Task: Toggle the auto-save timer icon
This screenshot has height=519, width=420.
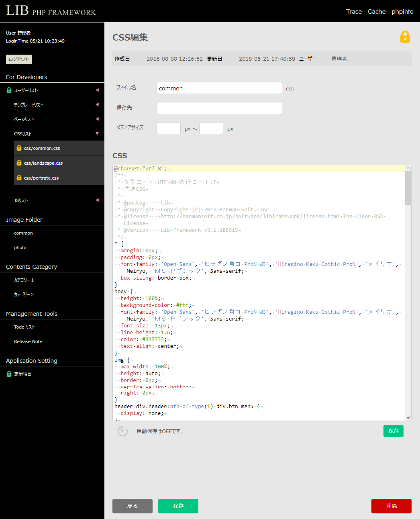Action: click(122, 431)
